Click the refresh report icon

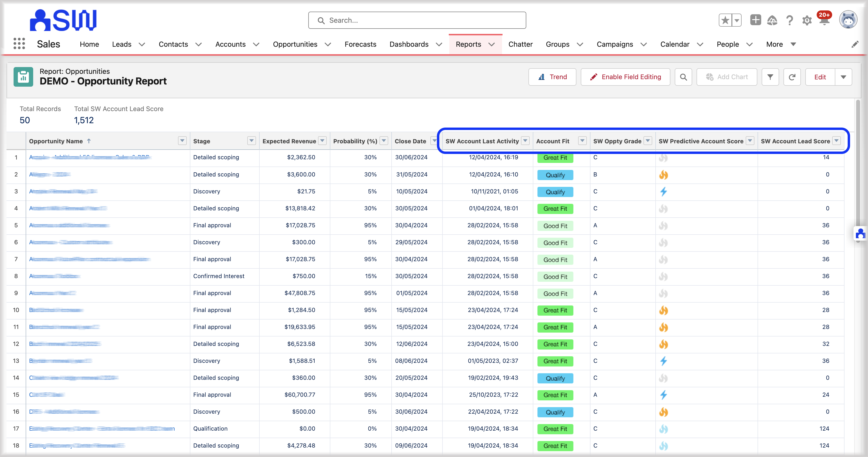pyautogui.click(x=792, y=77)
